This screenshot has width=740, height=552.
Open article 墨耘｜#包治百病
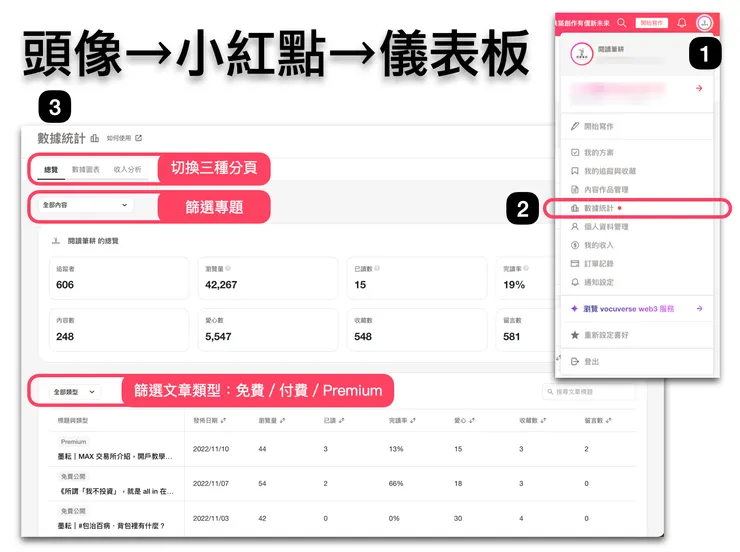(111, 526)
